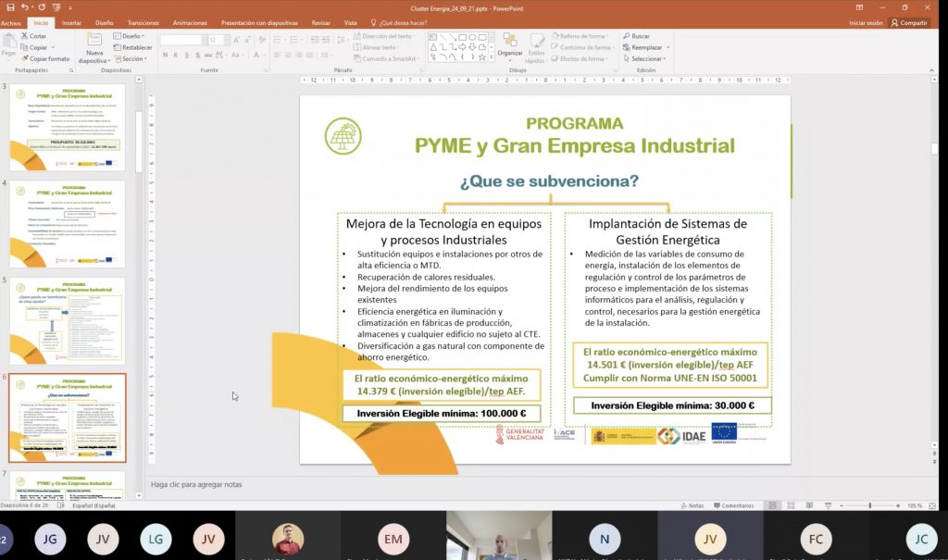The width and height of the screenshot is (948, 560).
Task: Click Restablecer to reset the slide layout
Action: click(132, 47)
